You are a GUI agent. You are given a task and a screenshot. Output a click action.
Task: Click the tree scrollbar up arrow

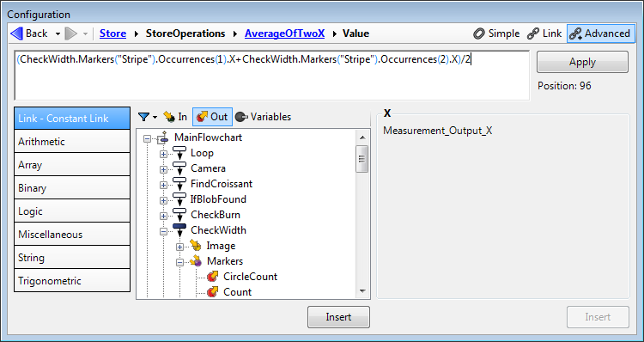[x=362, y=137]
